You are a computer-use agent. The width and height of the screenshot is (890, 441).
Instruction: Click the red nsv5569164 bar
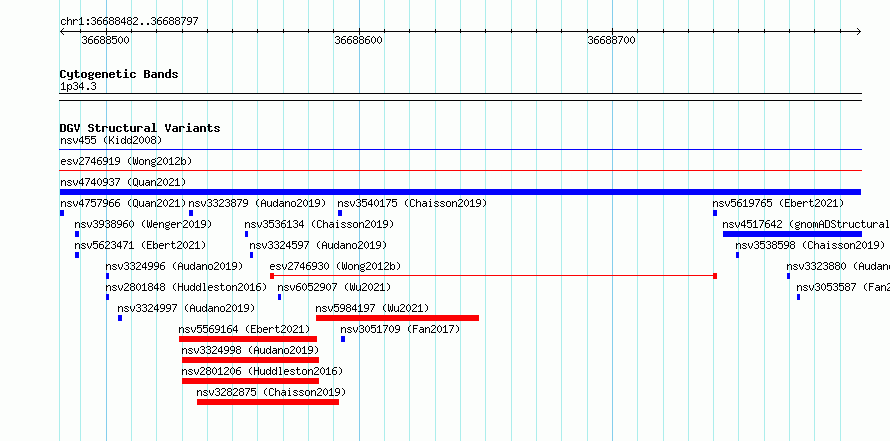click(248, 339)
